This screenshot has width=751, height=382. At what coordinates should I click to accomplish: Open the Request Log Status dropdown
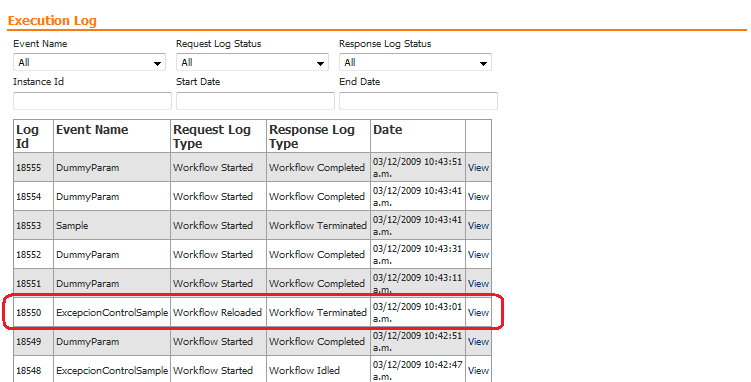[x=252, y=62]
